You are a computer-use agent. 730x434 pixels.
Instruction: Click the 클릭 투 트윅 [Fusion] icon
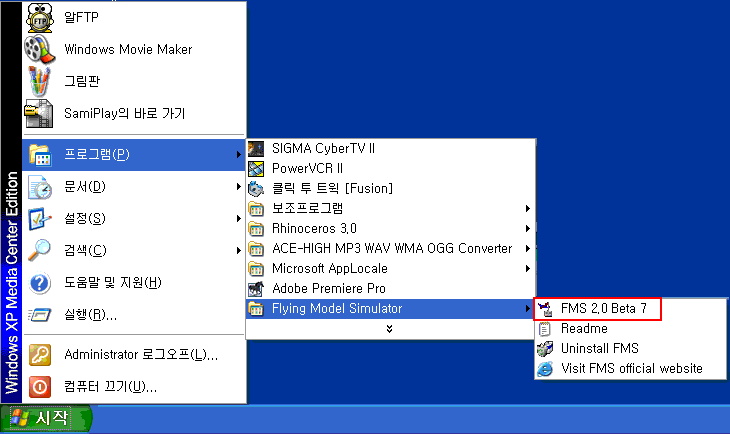click(256, 189)
